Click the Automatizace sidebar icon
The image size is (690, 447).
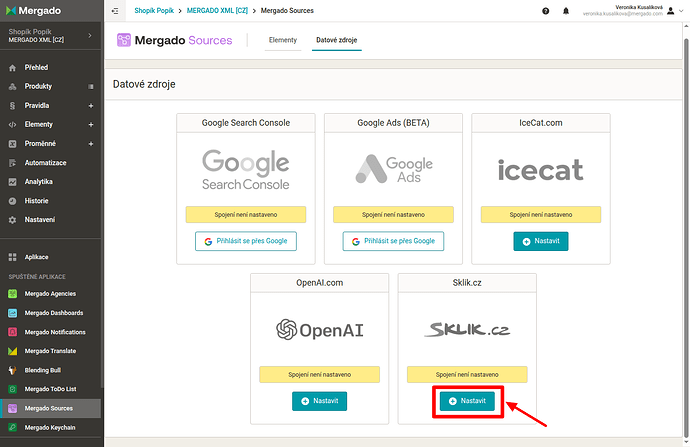[x=12, y=163]
